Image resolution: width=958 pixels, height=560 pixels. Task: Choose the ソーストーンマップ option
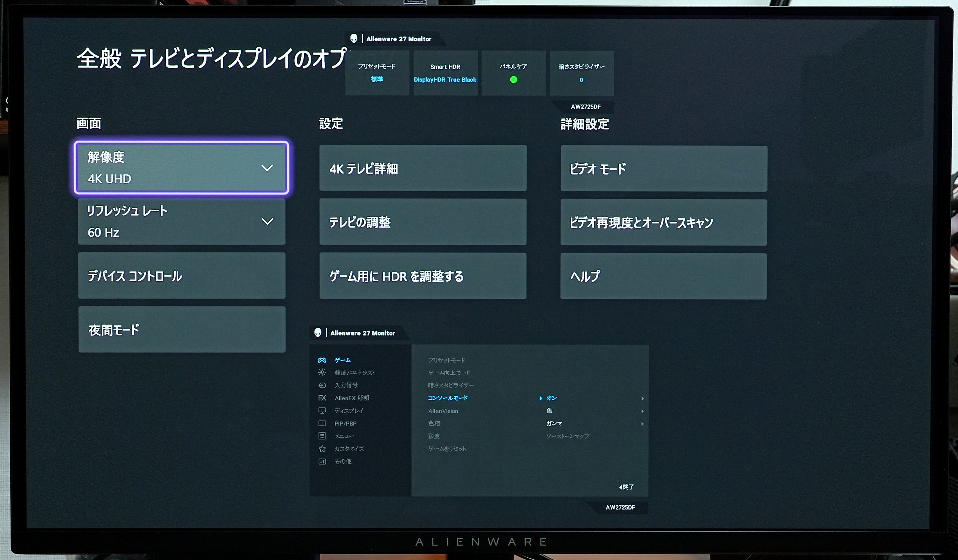tap(567, 436)
